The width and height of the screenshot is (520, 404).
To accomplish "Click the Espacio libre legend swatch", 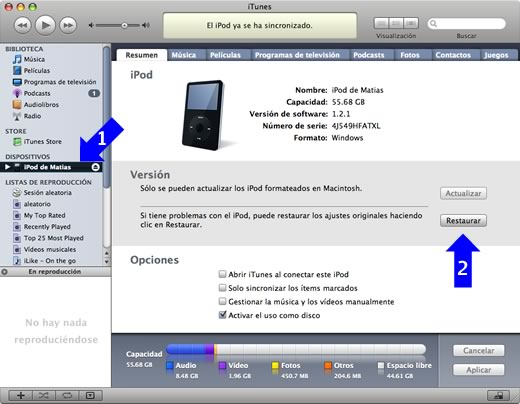I will tap(381, 366).
